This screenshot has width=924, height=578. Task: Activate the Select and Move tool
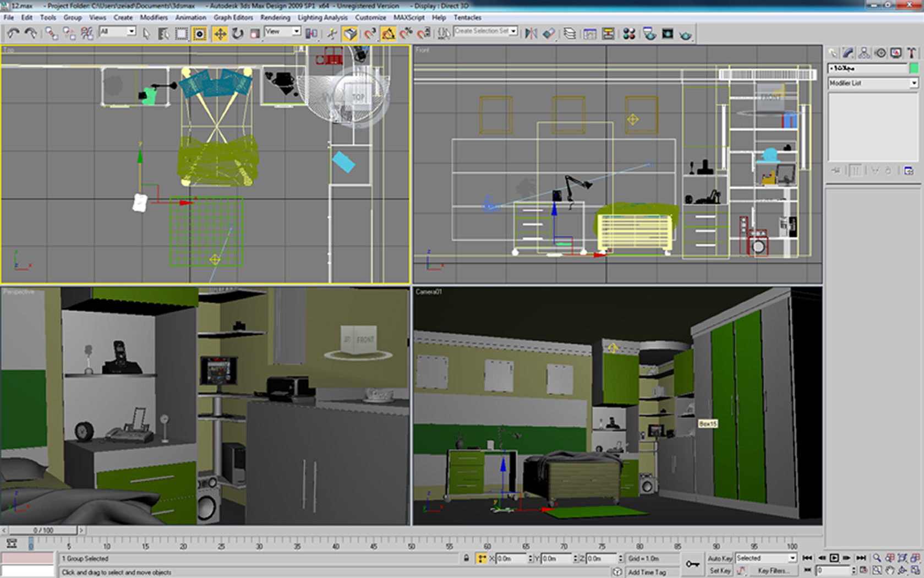click(220, 34)
